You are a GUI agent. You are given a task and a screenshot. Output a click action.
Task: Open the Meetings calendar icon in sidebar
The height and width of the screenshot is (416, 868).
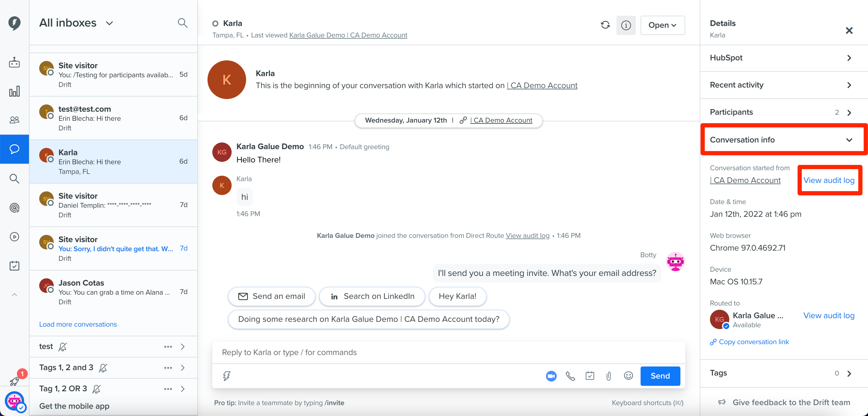(14, 266)
